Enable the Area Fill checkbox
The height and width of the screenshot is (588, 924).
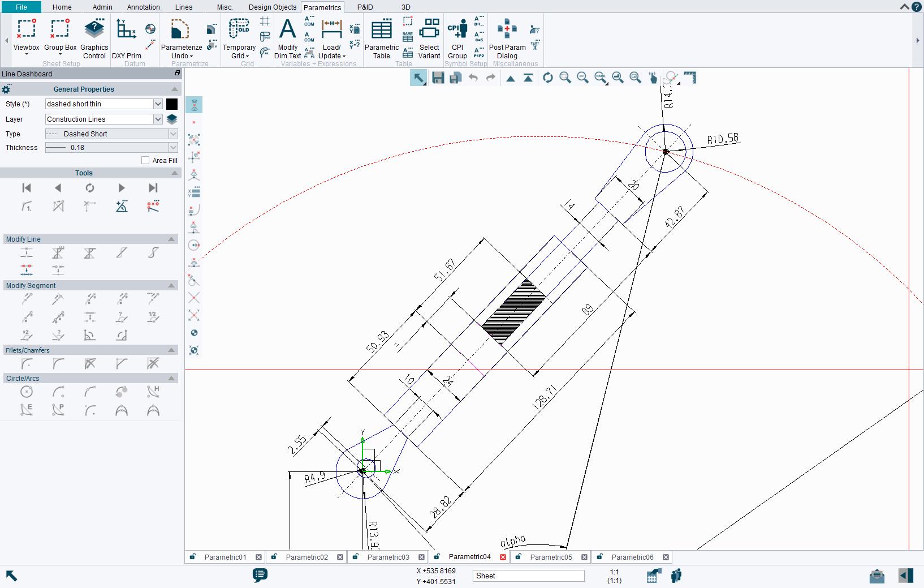(145, 160)
